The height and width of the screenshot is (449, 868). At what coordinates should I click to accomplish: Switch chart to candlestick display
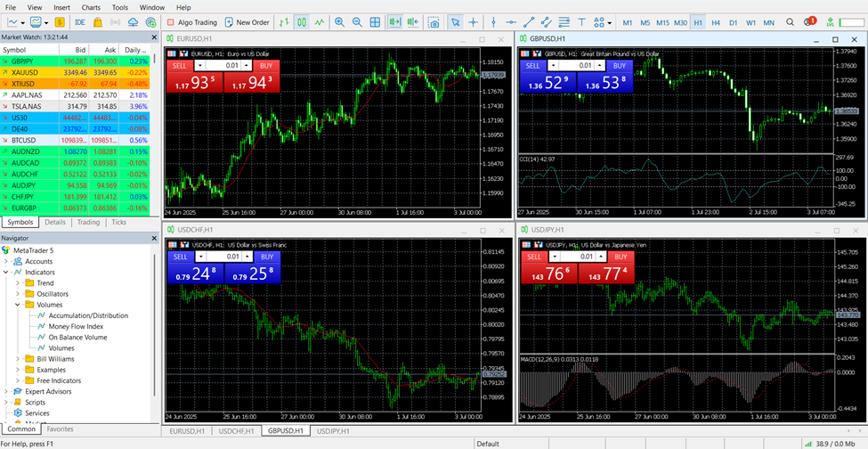click(x=302, y=22)
